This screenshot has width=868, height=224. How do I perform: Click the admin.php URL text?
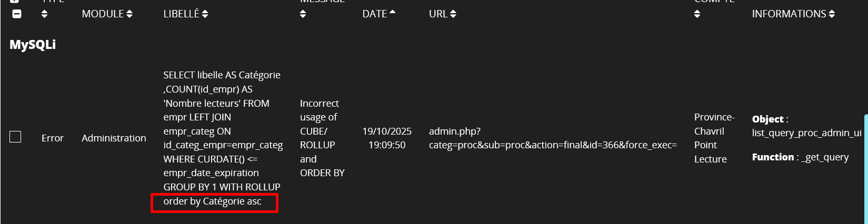455,131
